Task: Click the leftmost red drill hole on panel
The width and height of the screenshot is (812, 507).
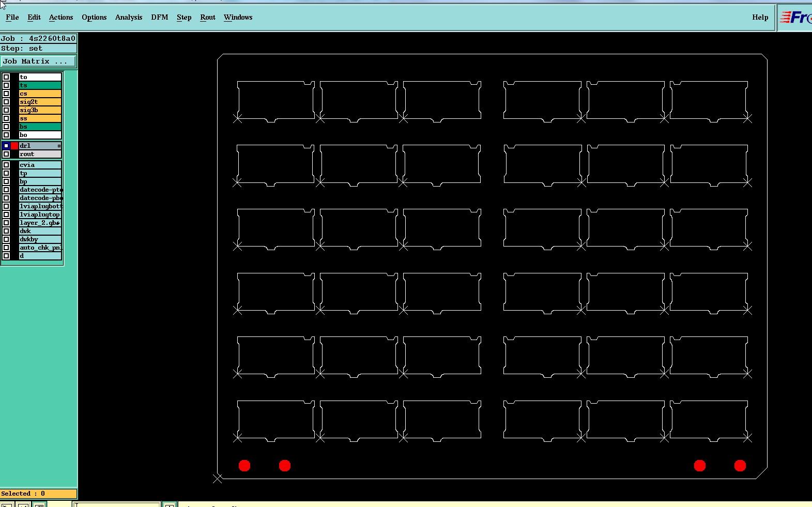Action: point(244,466)
